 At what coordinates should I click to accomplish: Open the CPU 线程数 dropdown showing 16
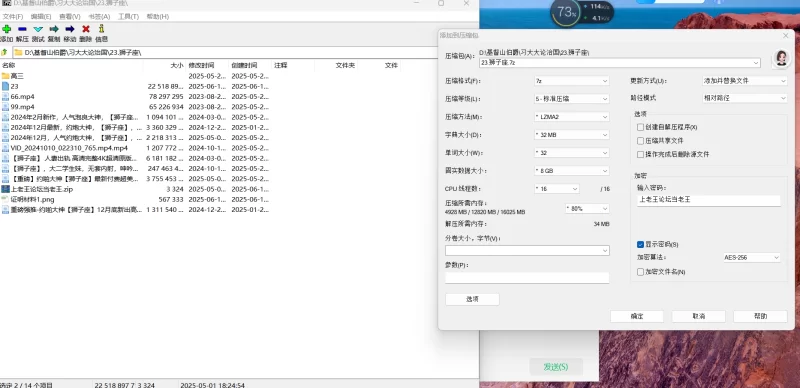557,189
